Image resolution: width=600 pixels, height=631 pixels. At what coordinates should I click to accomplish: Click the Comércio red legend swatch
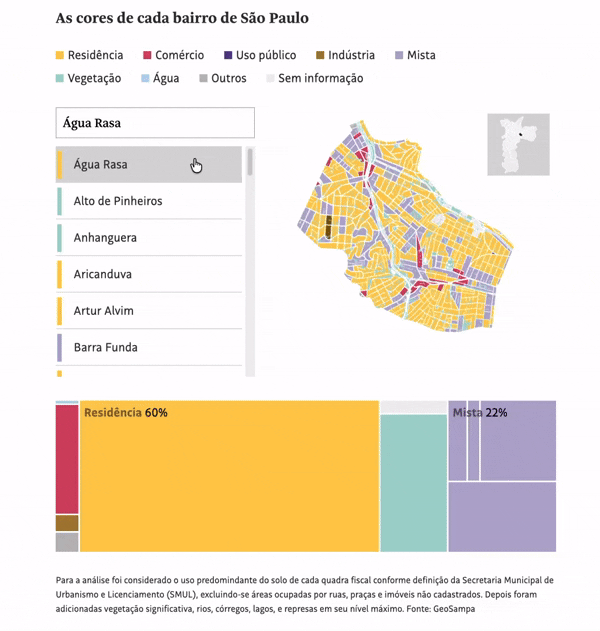[147, 55]
